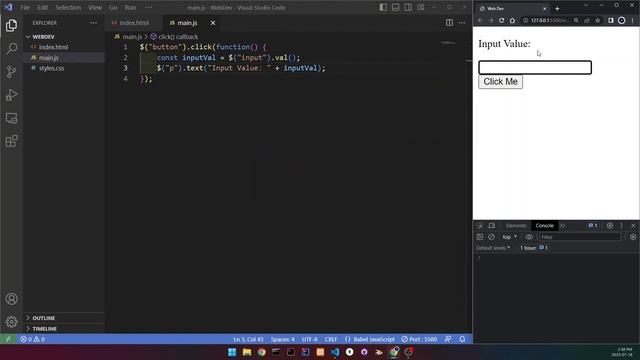Open the Search view in the activity bar
This screenshot has height=360, width=640.
coord(11,49)
